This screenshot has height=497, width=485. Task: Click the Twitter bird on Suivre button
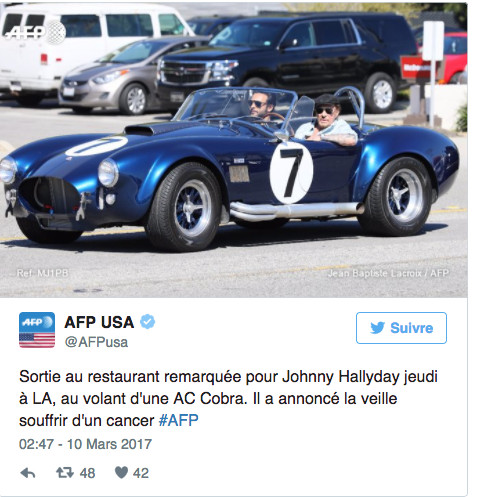pos(377,328)
